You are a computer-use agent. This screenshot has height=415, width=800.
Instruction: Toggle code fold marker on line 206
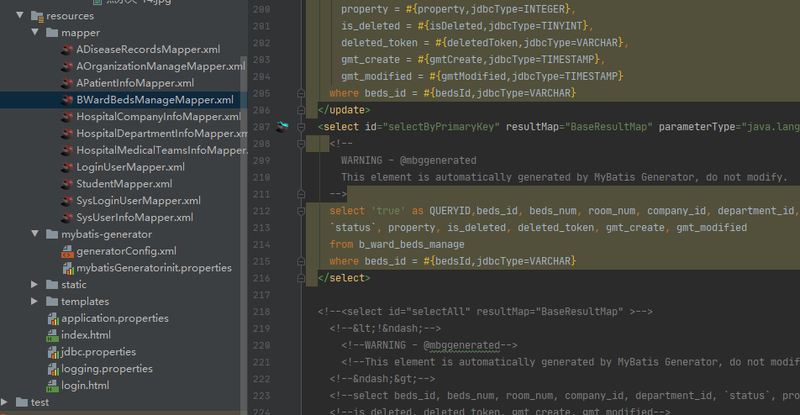301,110
